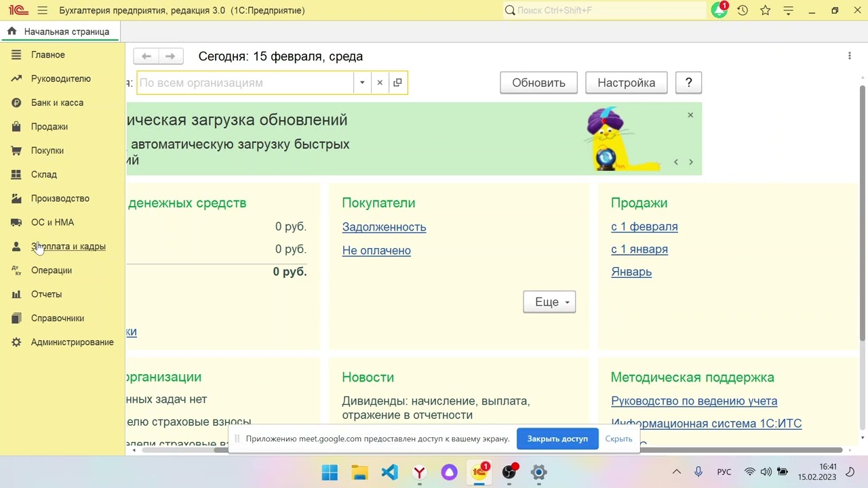The width and height of the screenshot is (868, 488).
Task: Open help with the ? button
Action: 688,83
